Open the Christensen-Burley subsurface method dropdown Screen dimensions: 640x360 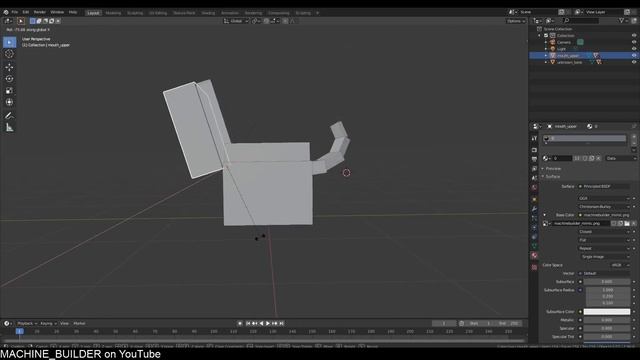(x=604, y=207)
